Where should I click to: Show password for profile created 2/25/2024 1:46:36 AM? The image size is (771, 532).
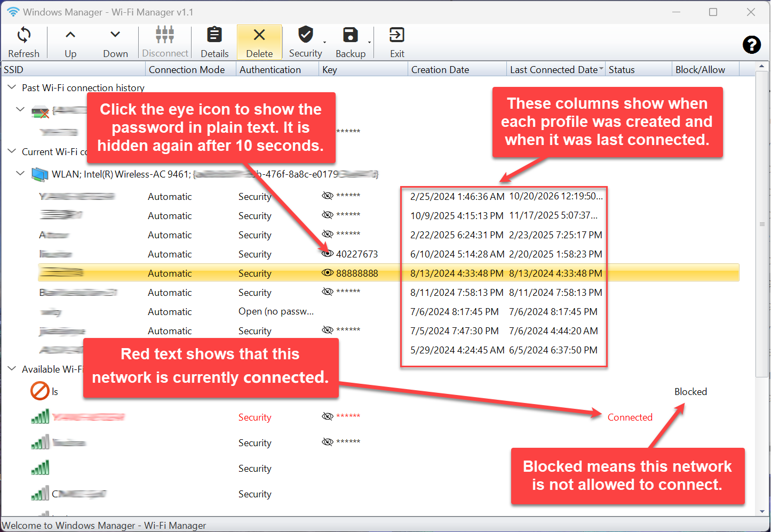pos(328,196)
